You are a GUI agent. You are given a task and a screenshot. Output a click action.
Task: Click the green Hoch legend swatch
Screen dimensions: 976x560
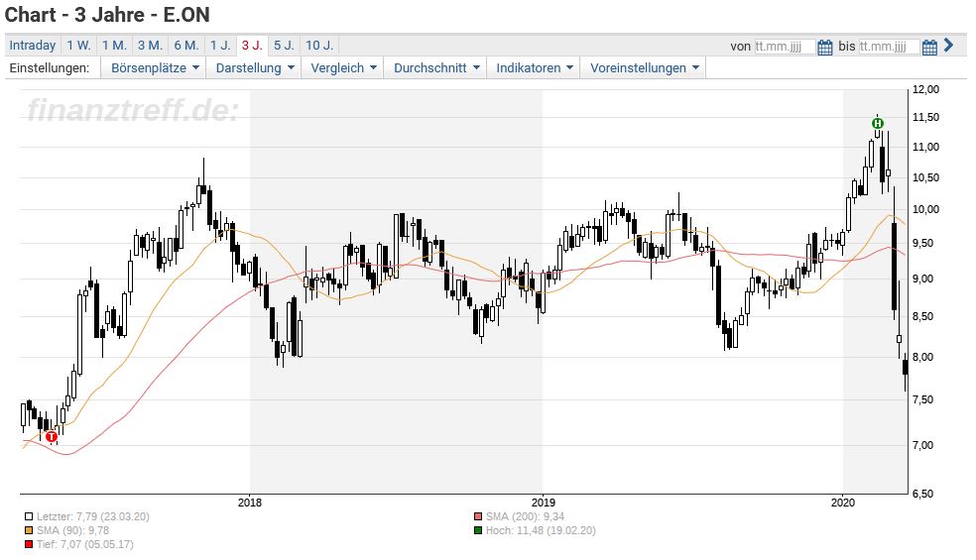click(478, 530)
